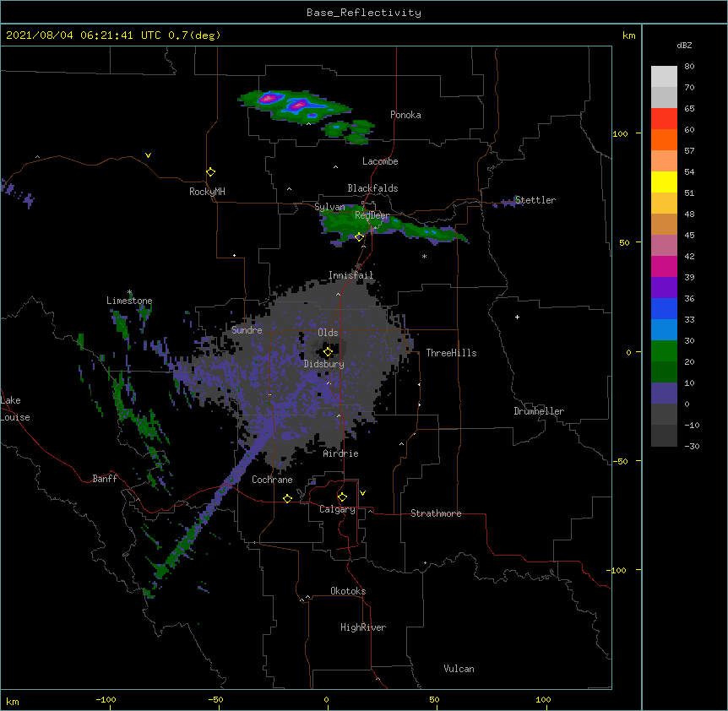Screen dimensions: 728x711
Task: Click the RedDeer city label
Action: coord(372,215)
